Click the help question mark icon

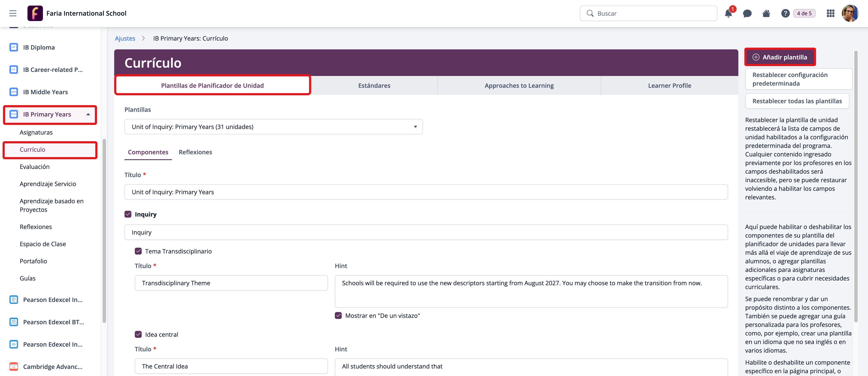[x=785, y=14]
